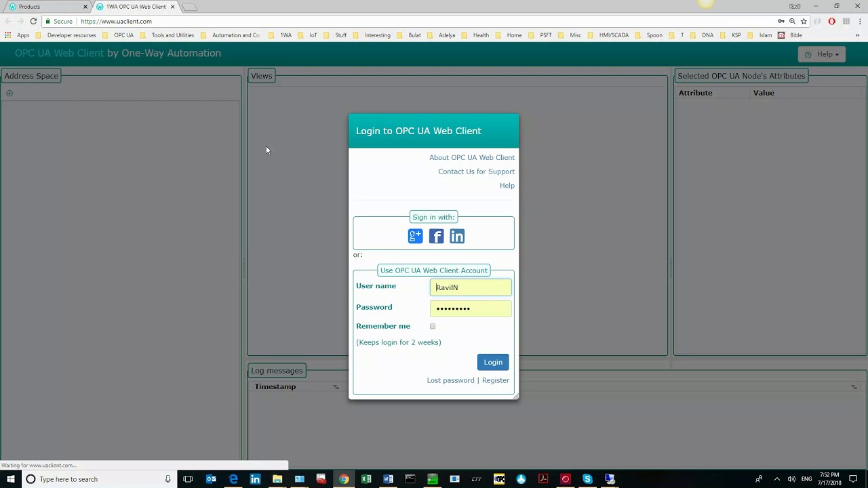
Task: Click the zoom magnifier icon in address bar
Action: tap(792, 21)
